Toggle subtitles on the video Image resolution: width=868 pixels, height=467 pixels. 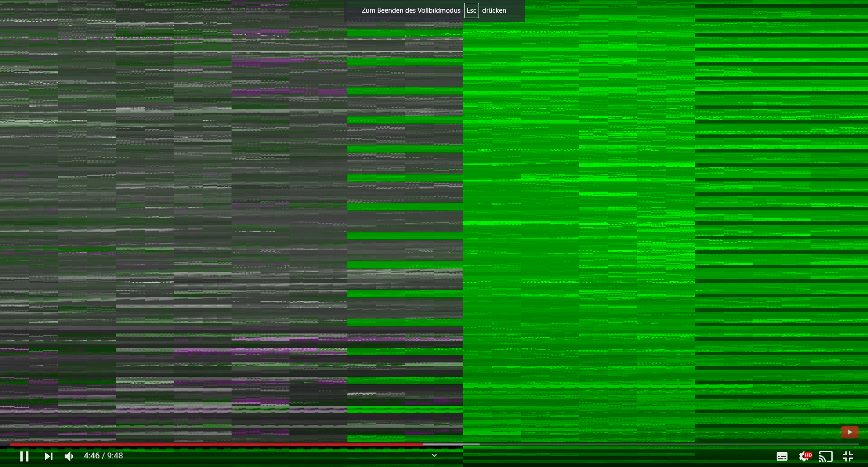pos(782,457)
